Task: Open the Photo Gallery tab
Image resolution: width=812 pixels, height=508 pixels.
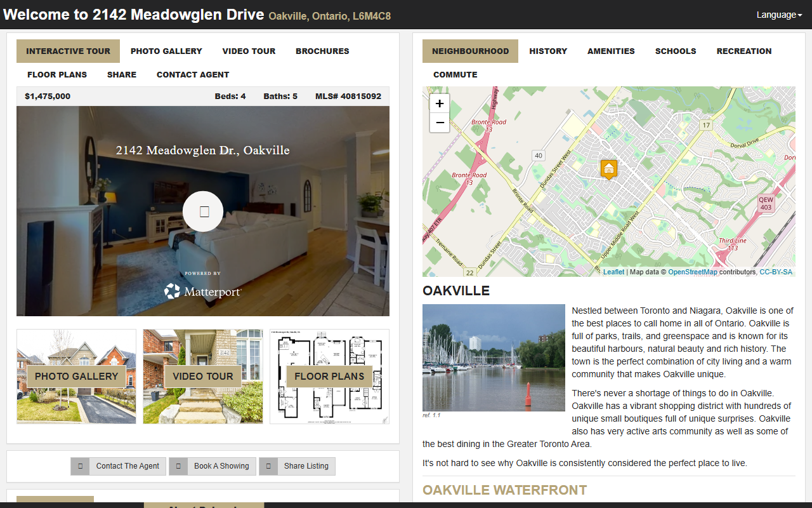Action: coord(166,51)
